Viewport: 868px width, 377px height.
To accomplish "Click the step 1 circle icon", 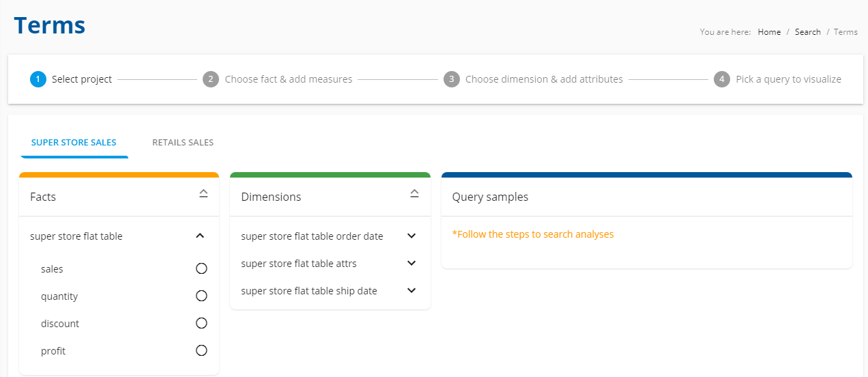I will 38,79.
